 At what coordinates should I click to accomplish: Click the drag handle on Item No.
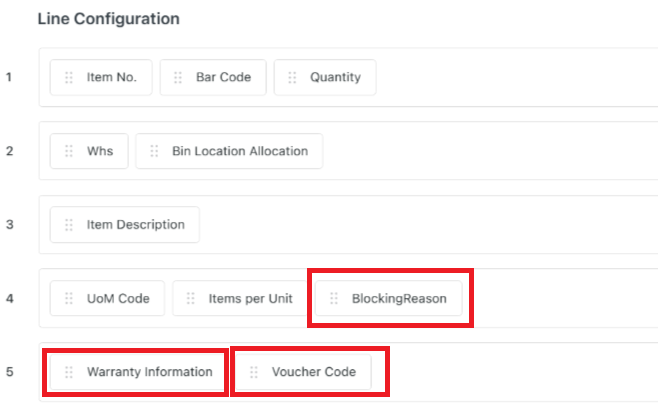68,77
